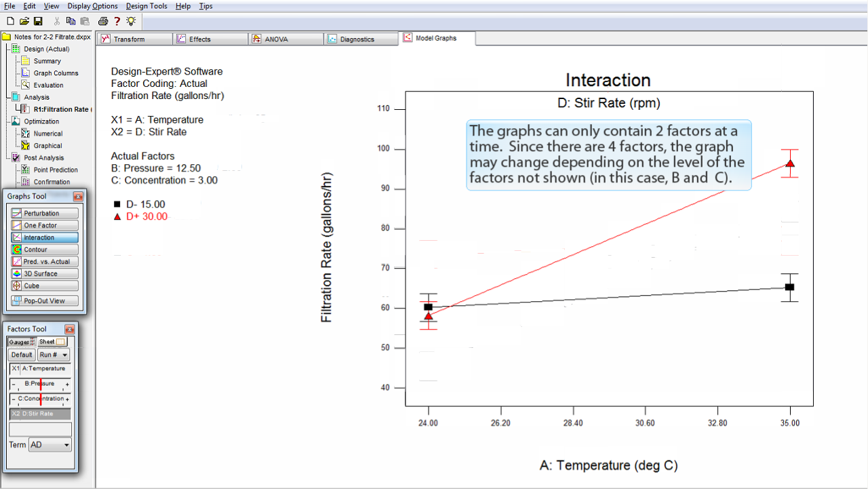The image size is (868, 489).
Task: Choose the Interaction graph button
Action: click(45, 237)
